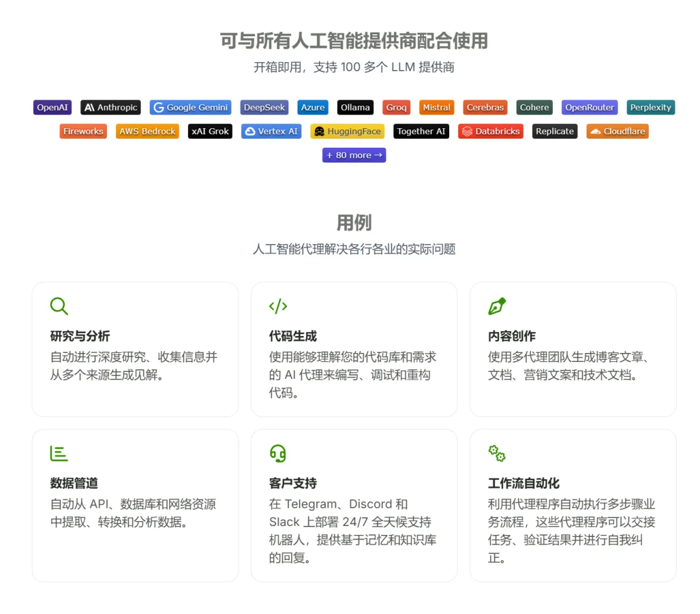Click the Cloudflare cloud logo icon
The width and height of the screenshot is (700, 614).
click(x=596, y=131)
